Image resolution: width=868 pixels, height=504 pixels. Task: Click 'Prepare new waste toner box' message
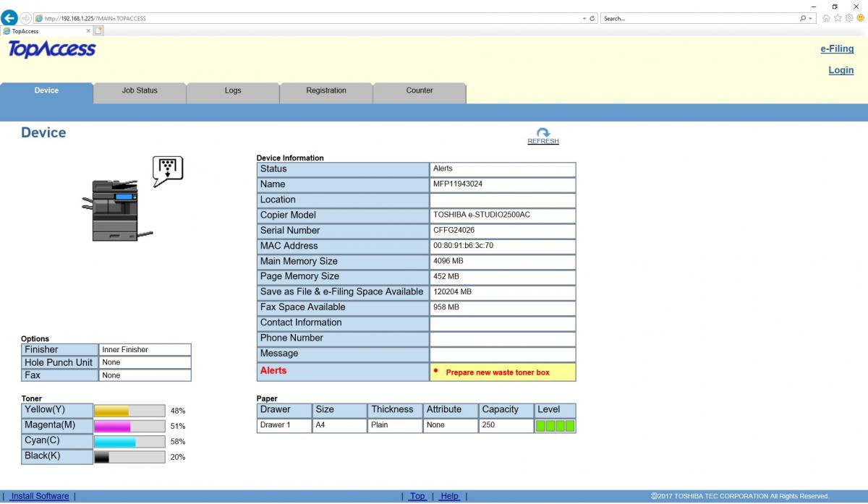498,372
